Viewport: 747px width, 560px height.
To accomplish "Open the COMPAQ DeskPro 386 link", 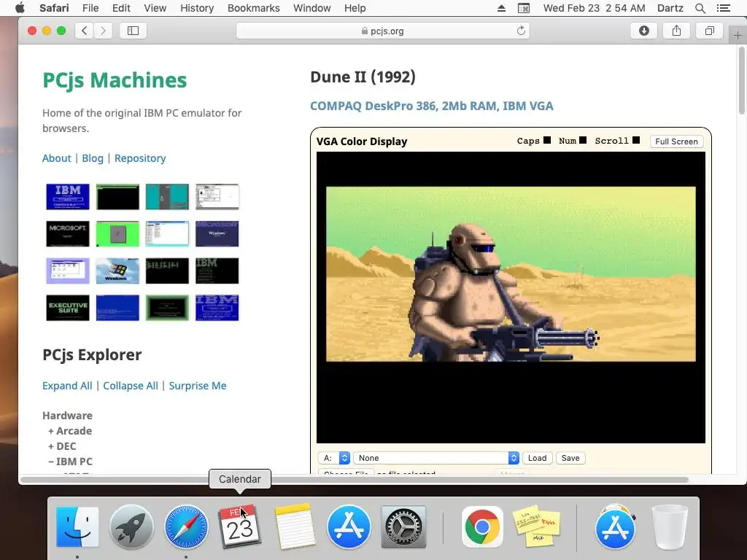I will (432, 106).
